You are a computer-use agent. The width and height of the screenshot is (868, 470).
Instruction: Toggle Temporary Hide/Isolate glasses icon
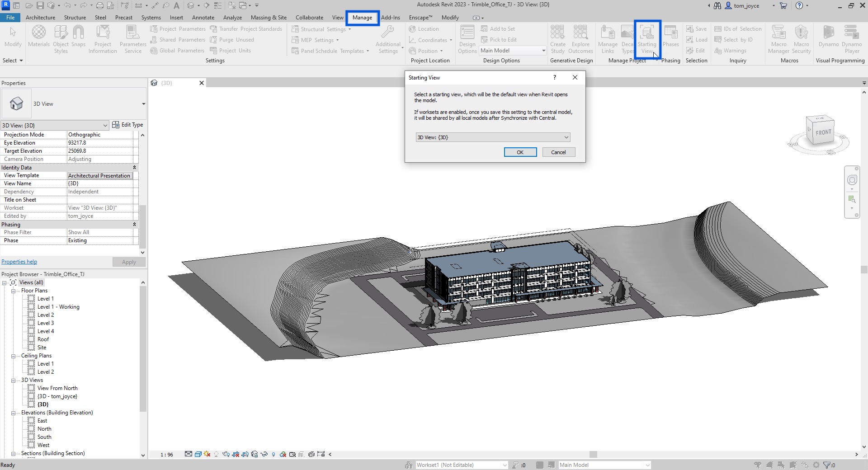coord(264,454)
